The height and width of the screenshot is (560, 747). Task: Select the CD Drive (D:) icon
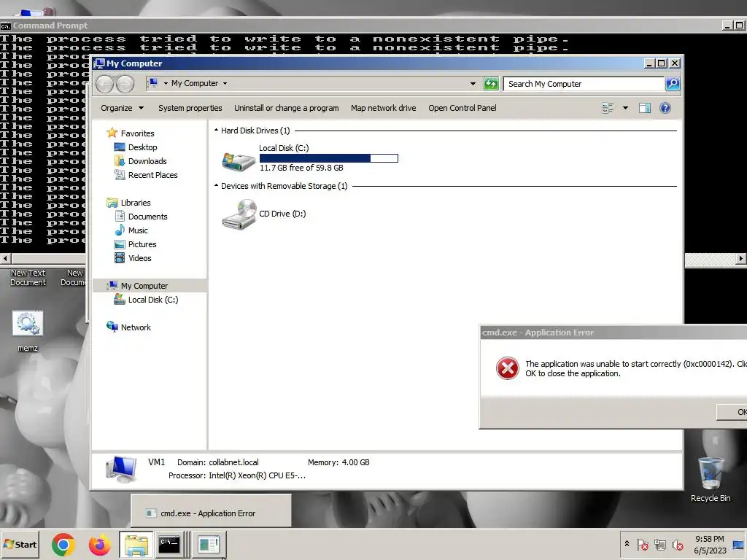point(239,214)
